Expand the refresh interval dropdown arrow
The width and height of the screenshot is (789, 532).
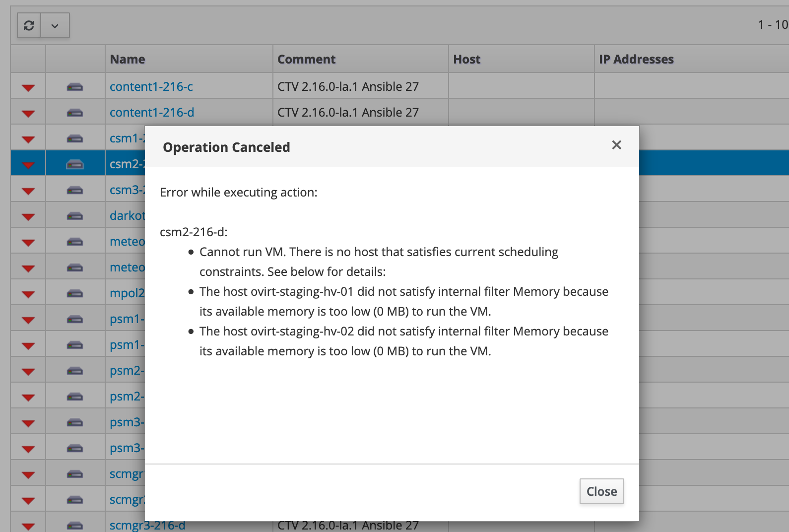pos(55,26)
